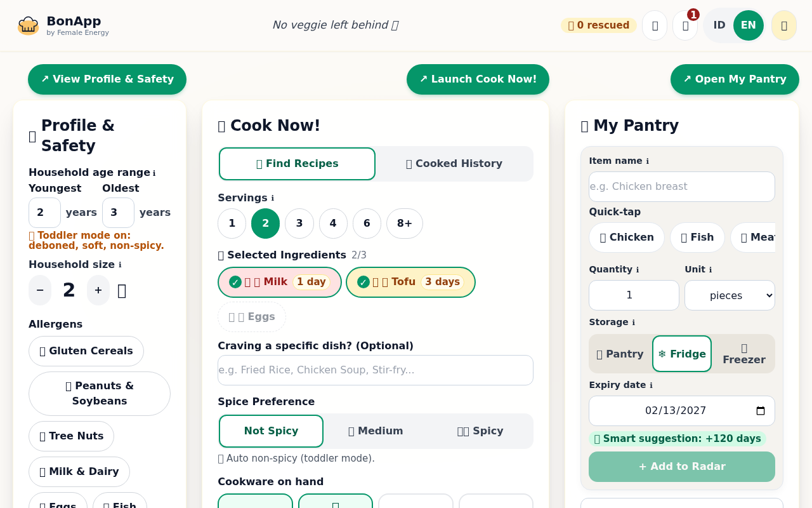Select 6 servings
The width and height of the screenshot is (812, 508).
367,224
